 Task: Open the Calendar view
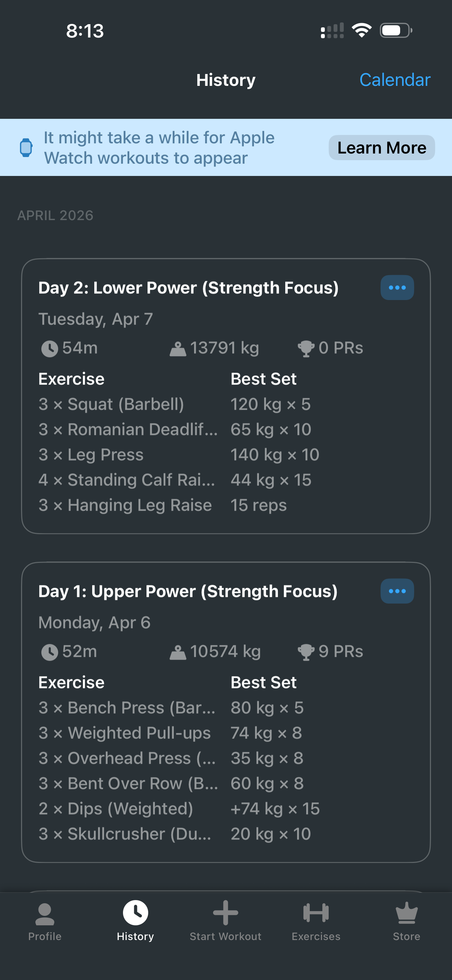coord(395,80)
